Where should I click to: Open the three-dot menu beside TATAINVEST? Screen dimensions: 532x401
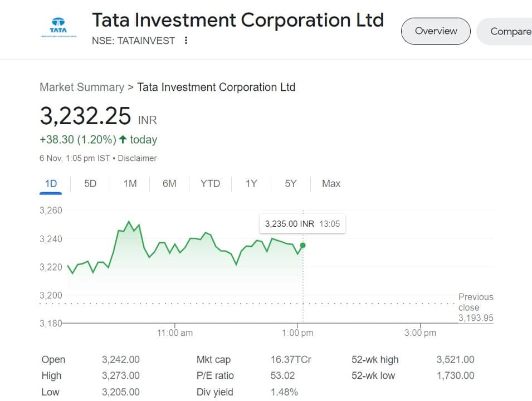coord(186,41)
